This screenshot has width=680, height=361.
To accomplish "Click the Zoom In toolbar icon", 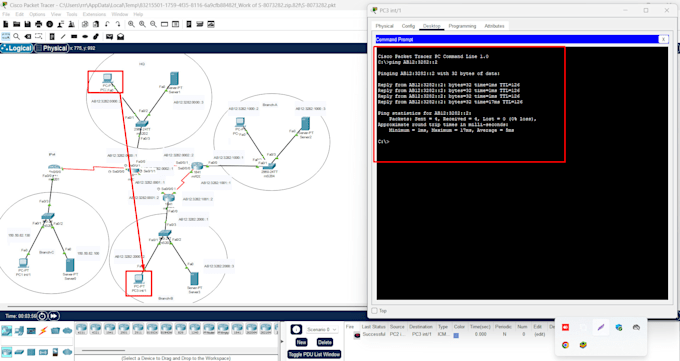I will click(x=131, y=24).
